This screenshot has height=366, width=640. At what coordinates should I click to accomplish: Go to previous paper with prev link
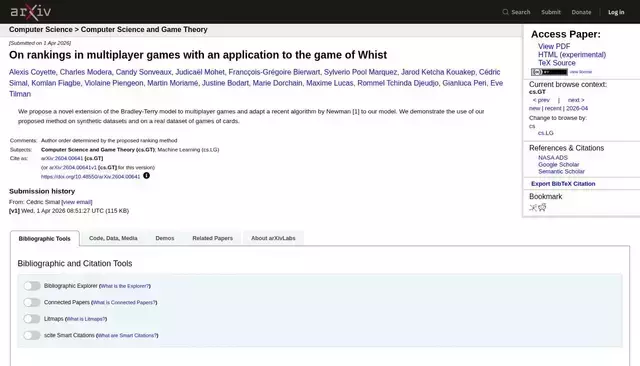[541, 100]
